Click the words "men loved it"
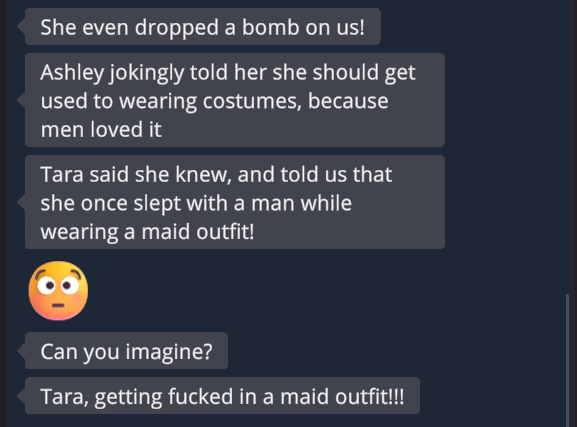The height and width of the screenshot is (427, 577). (101, 130)
